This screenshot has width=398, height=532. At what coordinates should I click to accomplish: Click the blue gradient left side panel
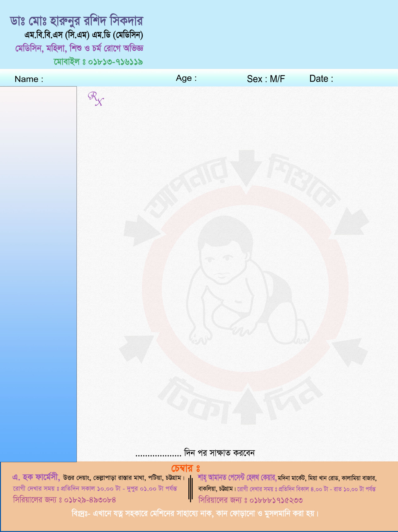[38, 274]
